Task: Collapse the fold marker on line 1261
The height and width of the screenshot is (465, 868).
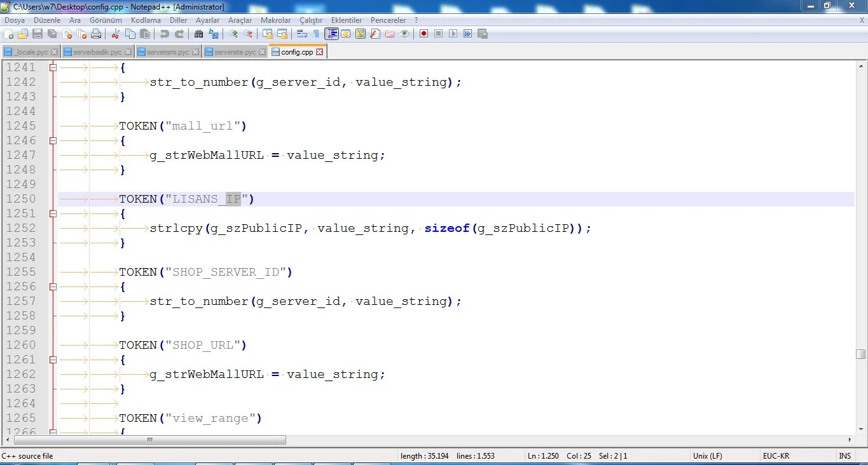Action: coord(53,360)
